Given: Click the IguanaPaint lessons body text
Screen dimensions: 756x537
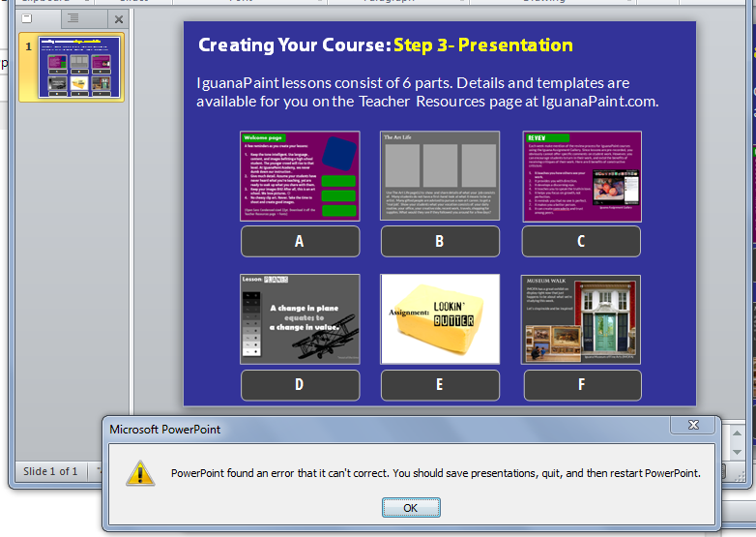Looking at the screenshot, I should (x=427, y=92).
